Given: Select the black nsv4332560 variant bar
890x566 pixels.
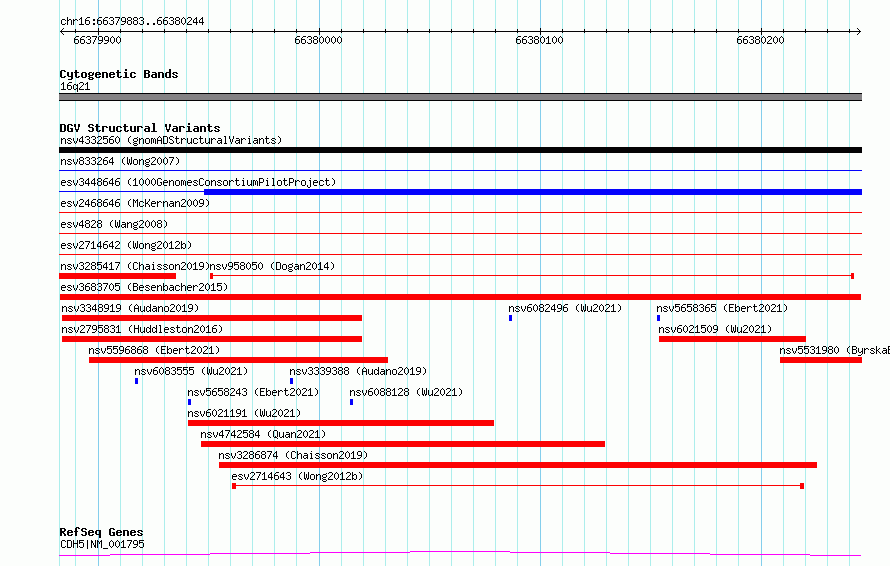Looking at the screenshot, I should [x=460, y=150].
